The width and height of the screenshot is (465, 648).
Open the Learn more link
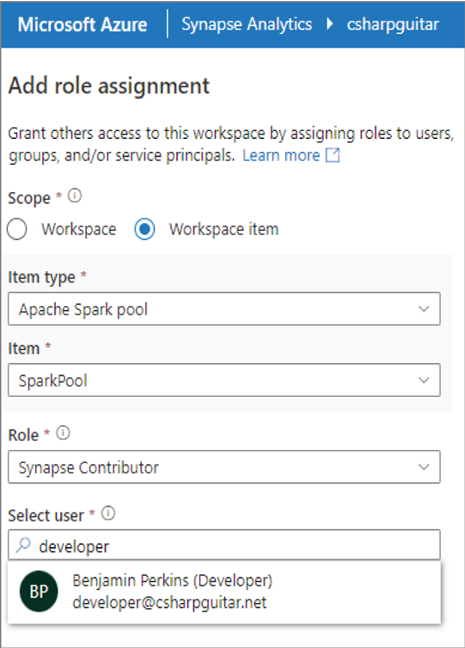(281, 155)
